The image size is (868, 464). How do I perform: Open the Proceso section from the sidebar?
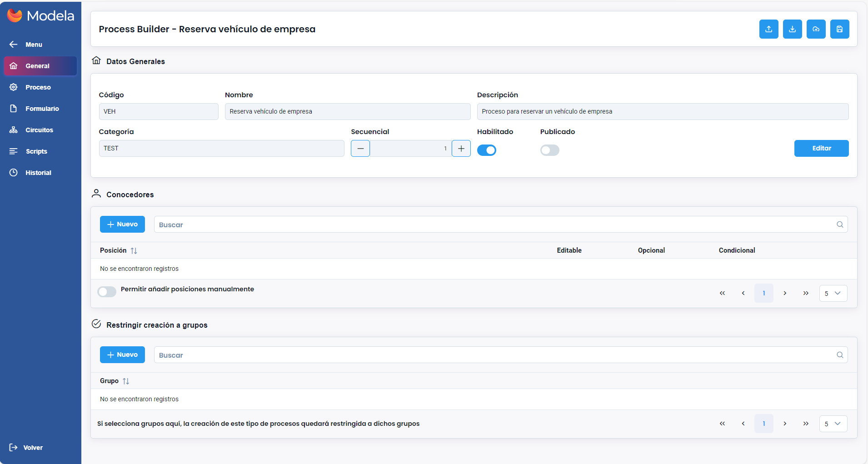coord(38,87)
